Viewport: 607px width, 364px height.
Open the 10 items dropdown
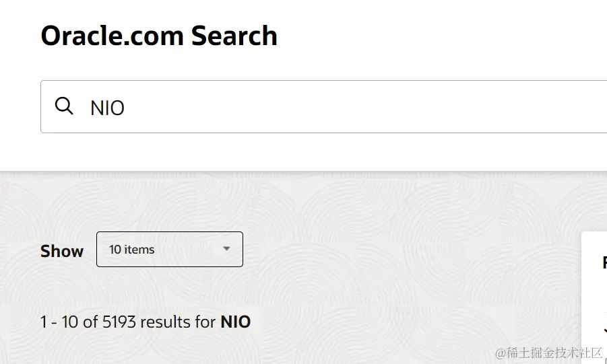coord(170,249)
